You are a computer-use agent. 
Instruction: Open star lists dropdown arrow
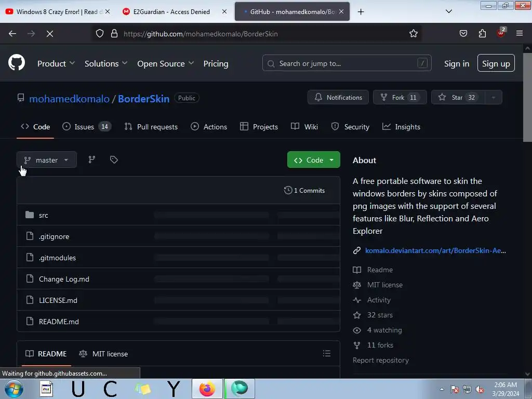point(494,98)
